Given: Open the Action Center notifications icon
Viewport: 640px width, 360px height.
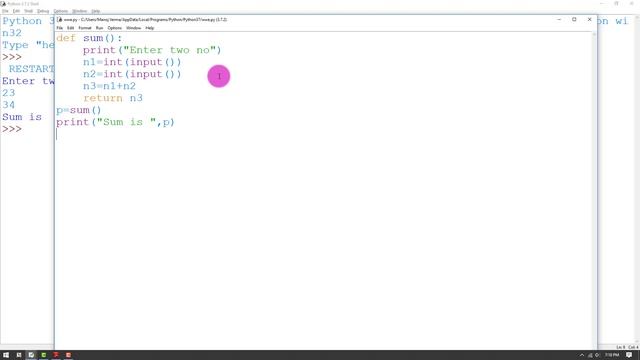Looking at the screenshot, I should [629, 355].
